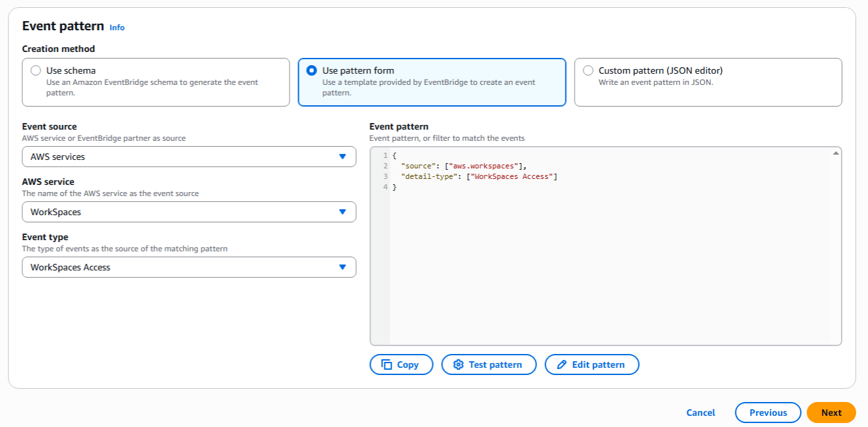This screenshot has width=868, height=427.
Task: Click the editor's vertical scrollbar track
Action: tap(836, 250)
